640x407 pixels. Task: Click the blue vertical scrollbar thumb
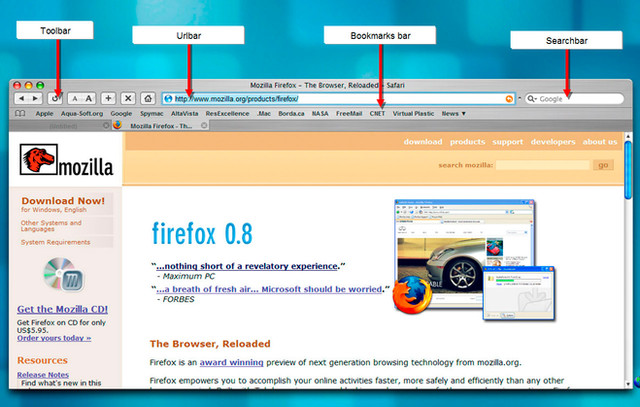(x=628, y=170)
